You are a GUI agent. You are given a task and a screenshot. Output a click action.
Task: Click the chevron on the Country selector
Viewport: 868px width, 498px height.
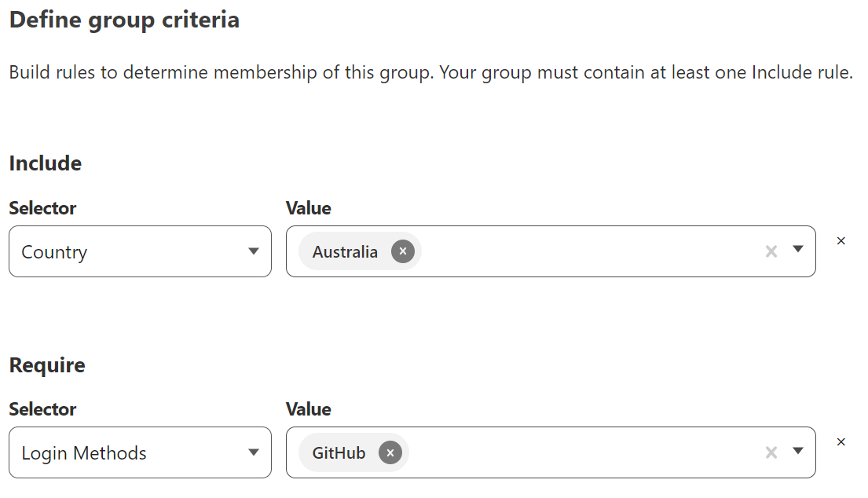253,251
